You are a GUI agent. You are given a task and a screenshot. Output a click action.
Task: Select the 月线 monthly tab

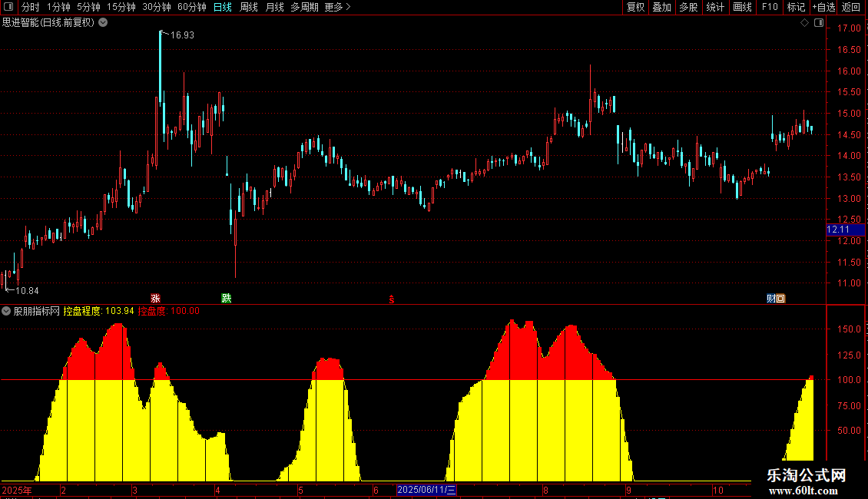coord(274,7)
